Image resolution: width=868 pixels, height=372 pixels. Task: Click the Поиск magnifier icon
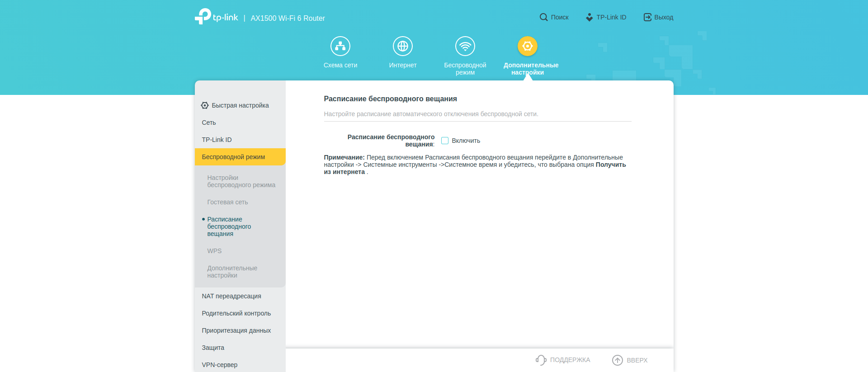[x=543, y=17]
